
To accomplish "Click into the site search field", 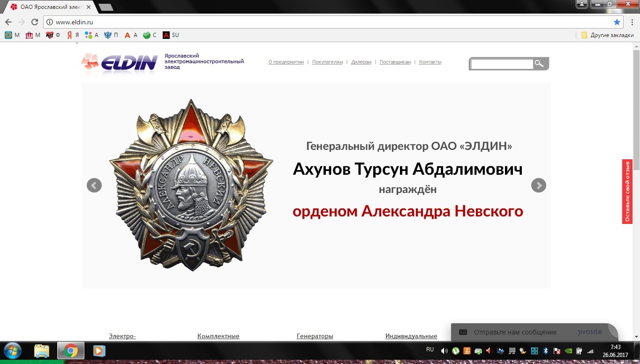I will click(x=502, y=64).
